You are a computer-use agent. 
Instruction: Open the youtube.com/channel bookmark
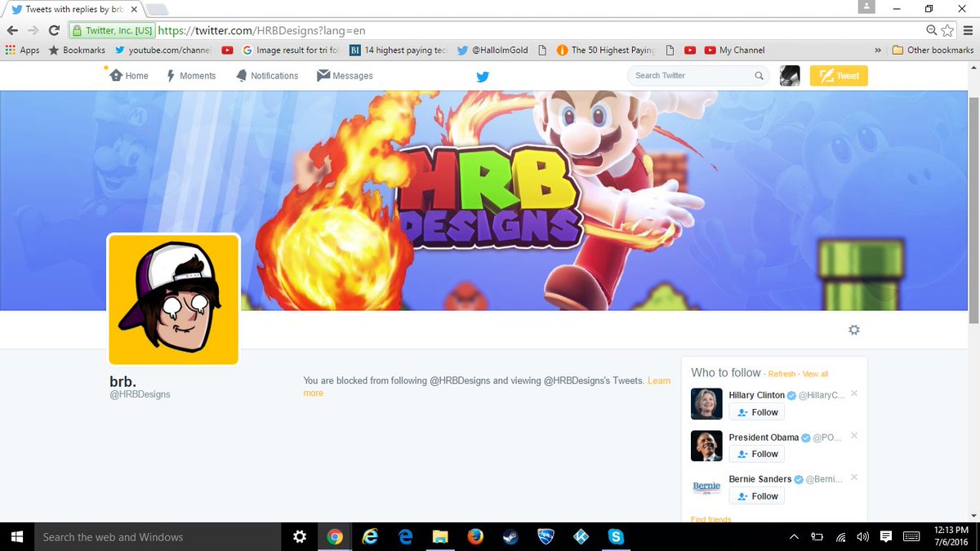click(x=163, y=50)
